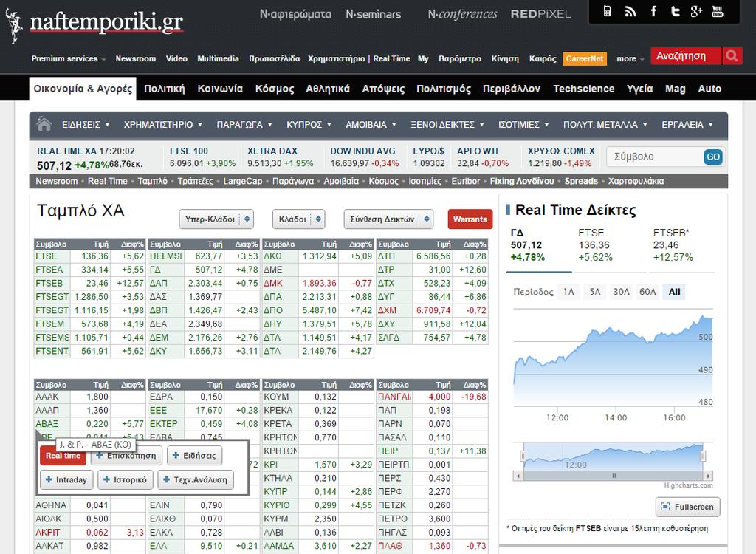Set chart period to 60Λ
Image resolution: width=756 pixels, height=554 pixels.
(x=647, y=292)
